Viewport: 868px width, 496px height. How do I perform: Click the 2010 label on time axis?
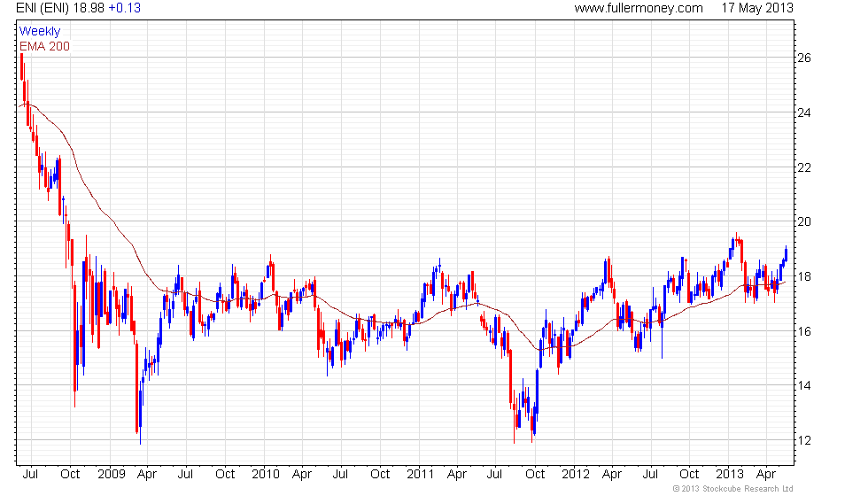[266, 474]
